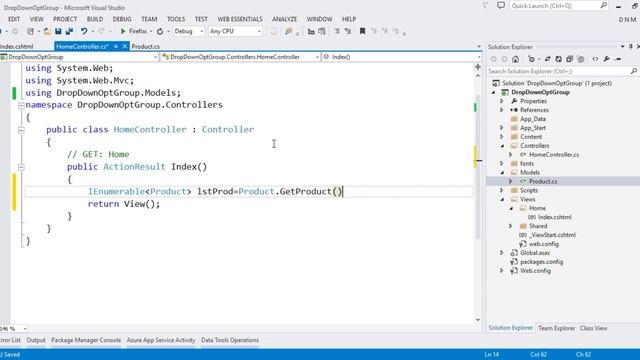
Task: Collapse the Controllers folder
Action: [502, 146]
